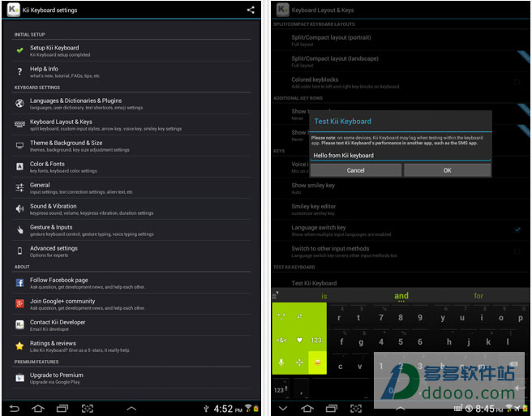Tap the bottom-left 123 keyboard key
The width and height of the screenshot is (532, 416).
281,389
